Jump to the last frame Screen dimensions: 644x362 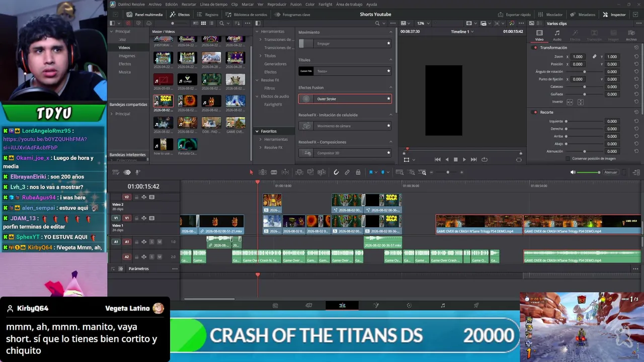click(473, 159)
